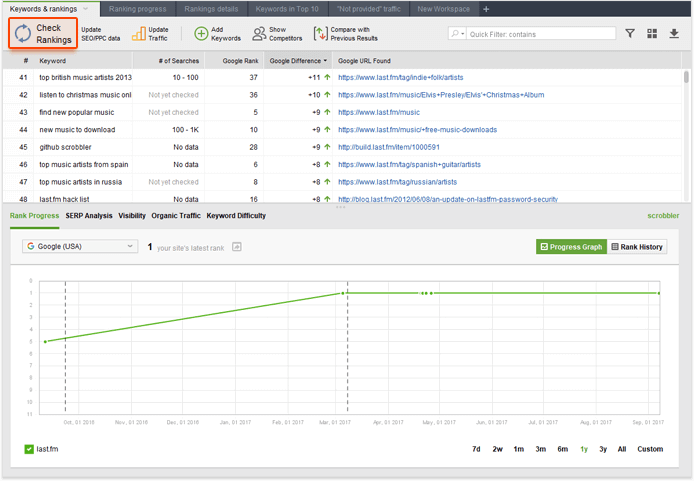Click the grid columns layout icon
The height and width of the screenshot is (481, 694).
652,34
